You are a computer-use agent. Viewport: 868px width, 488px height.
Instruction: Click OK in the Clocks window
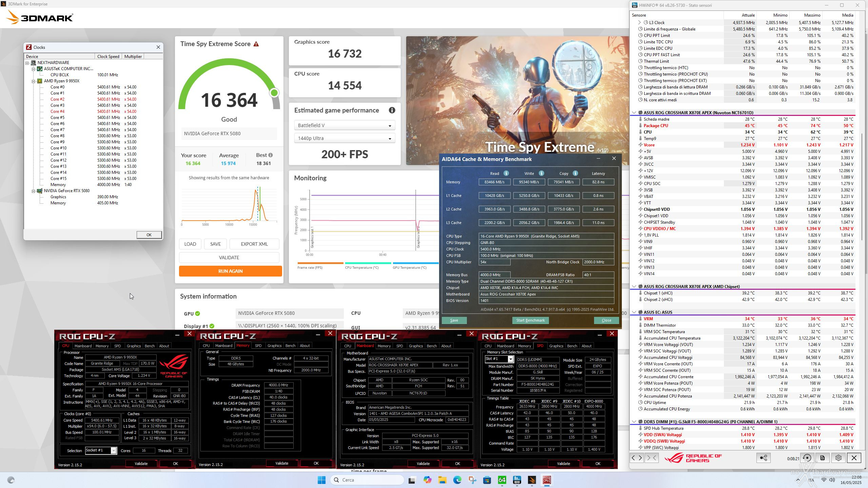pos(149,235)
